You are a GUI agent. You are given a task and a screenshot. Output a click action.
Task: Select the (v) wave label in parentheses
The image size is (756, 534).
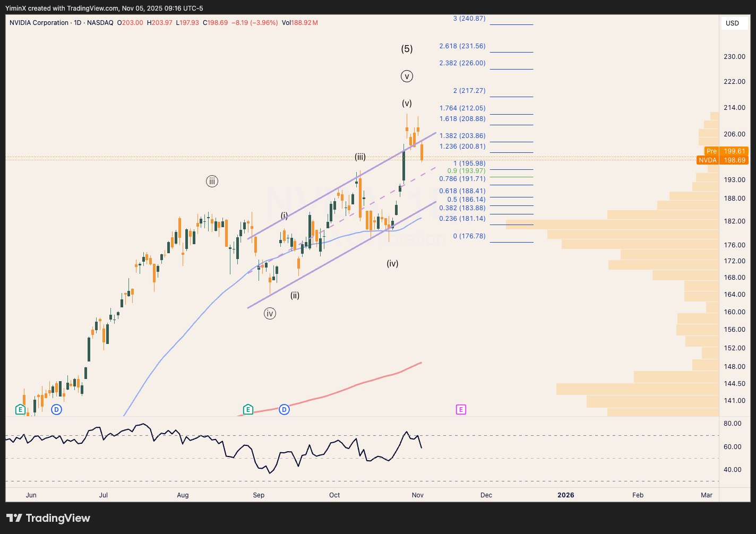(x=407, y=103)
